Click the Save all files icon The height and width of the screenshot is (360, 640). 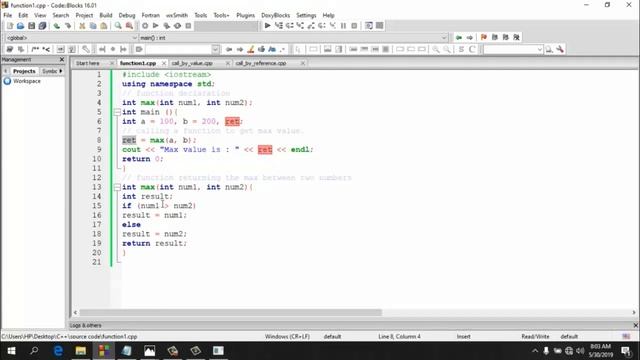click(x=42, y=26)
